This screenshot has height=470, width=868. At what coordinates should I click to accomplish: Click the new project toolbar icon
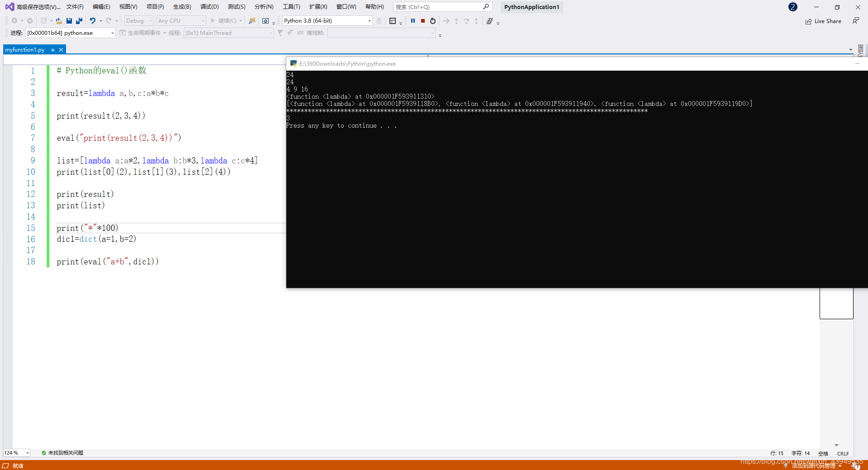coord(44,21)
